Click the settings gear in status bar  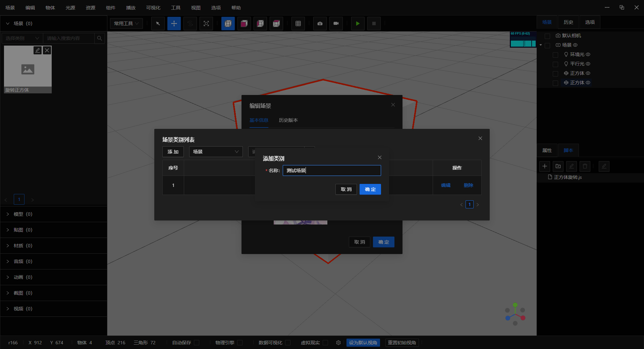[338, 343]
